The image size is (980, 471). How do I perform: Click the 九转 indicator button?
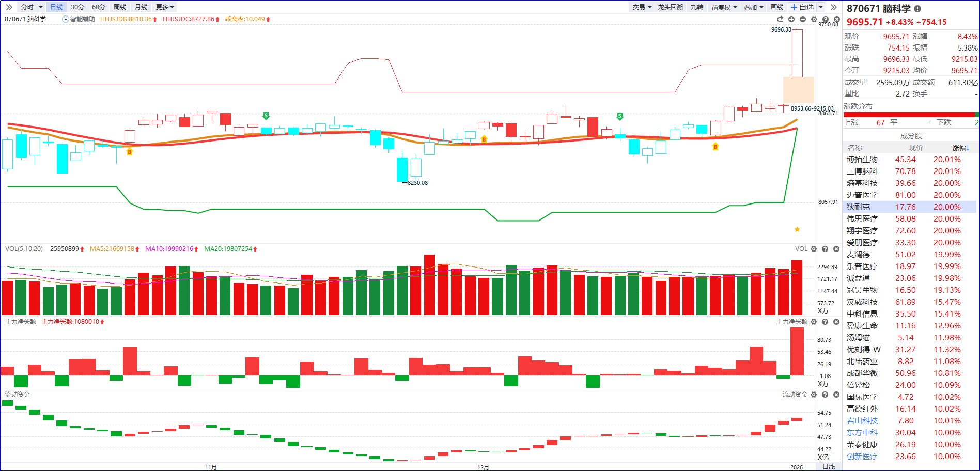(697, 7)
